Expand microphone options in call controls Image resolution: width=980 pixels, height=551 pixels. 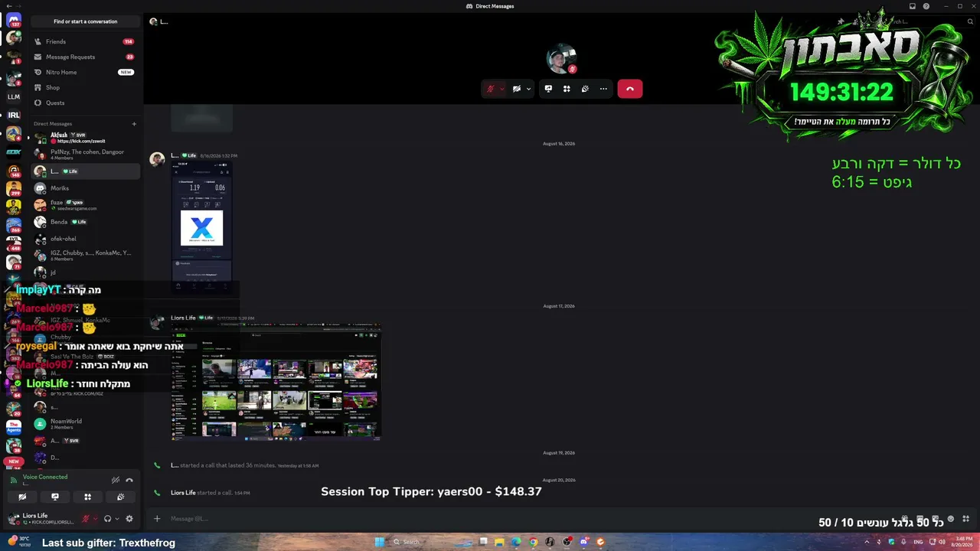pyautogui.click(x=502, y=89)
